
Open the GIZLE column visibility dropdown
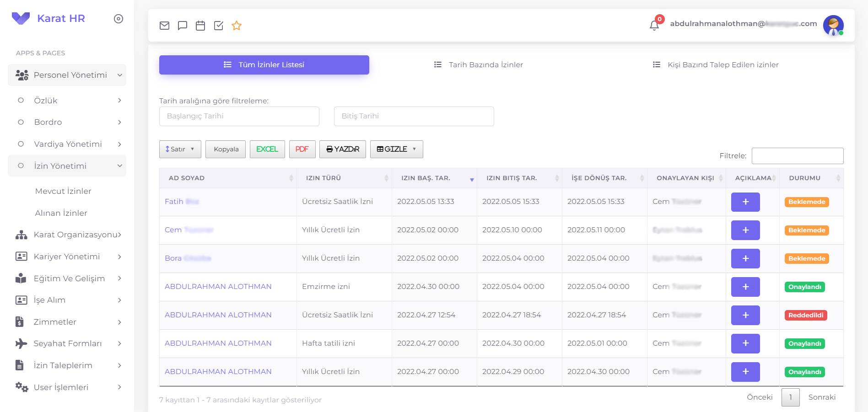pyautogui.click(x=396, y=149)
